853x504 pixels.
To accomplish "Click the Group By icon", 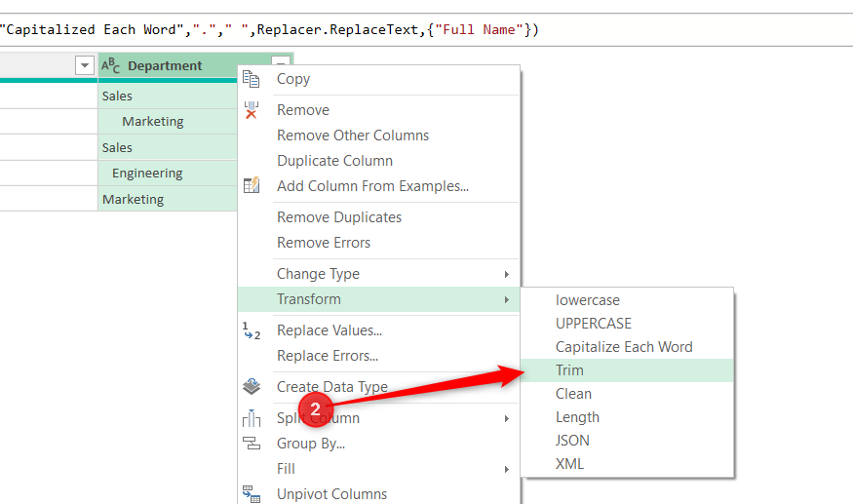I will pyautogui.click(x=252, y=444).
